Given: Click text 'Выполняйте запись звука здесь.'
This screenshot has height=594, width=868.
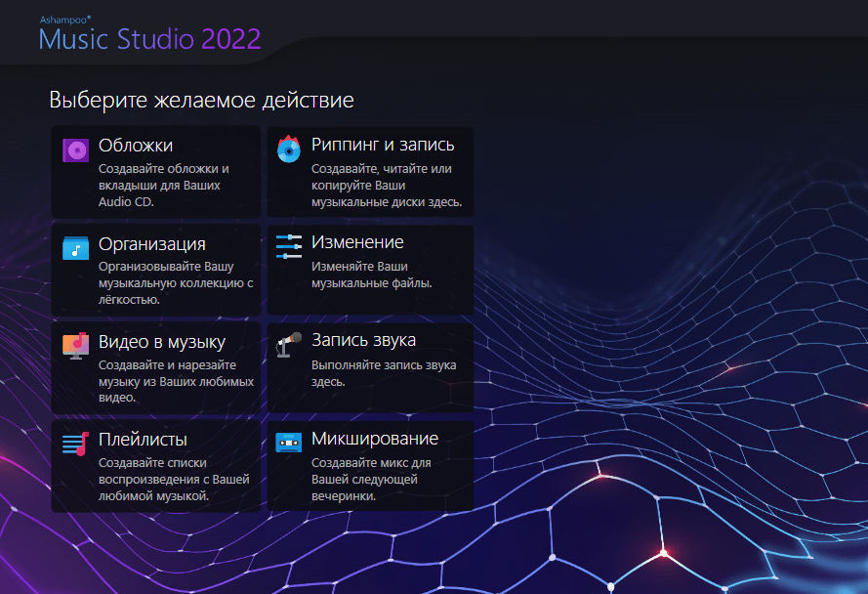Looking at the screenshot, I should (x=384, y=373).
